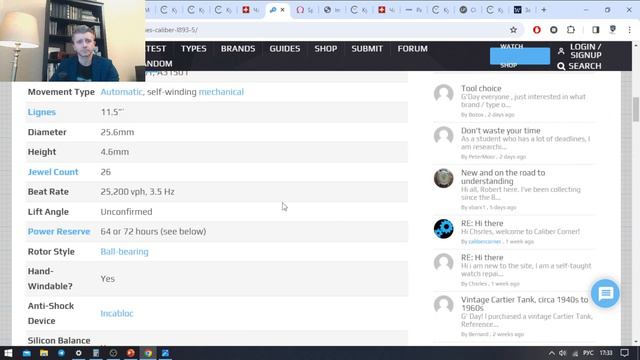
Task: Open LOGIN / SIGNUP
Action: [580, 51]
